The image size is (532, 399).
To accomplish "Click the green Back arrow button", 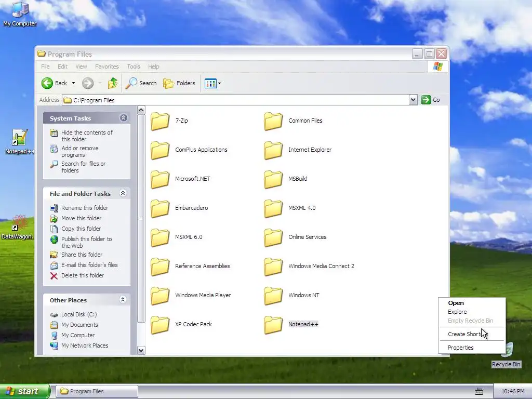I will point(47,83).
